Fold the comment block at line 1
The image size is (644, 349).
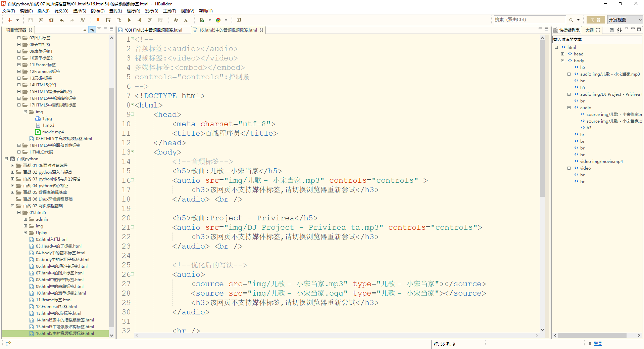click(x=133, y=39)
